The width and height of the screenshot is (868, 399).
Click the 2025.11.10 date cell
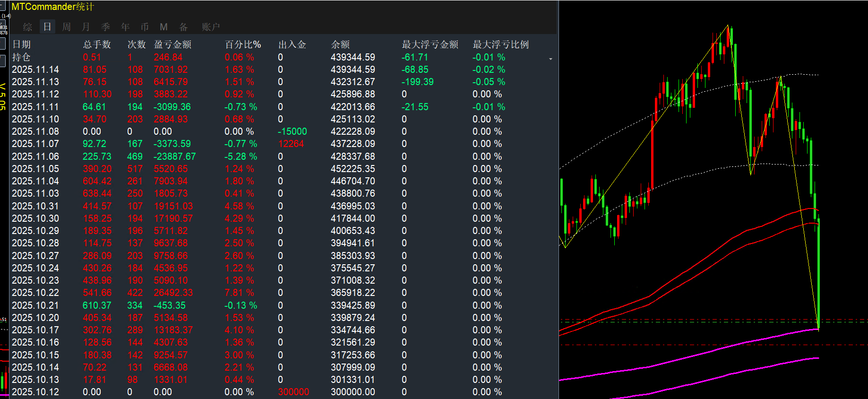(35, 119)
